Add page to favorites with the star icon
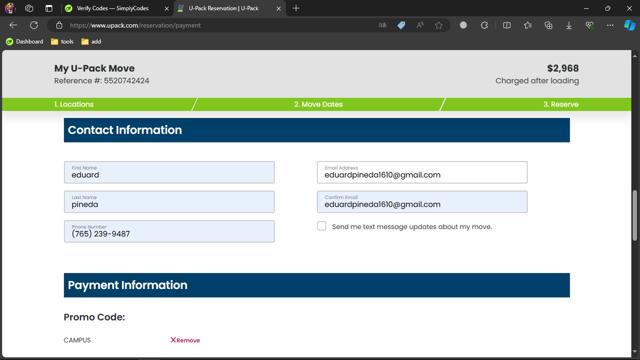Screen dimensions: 640x360 439,25
